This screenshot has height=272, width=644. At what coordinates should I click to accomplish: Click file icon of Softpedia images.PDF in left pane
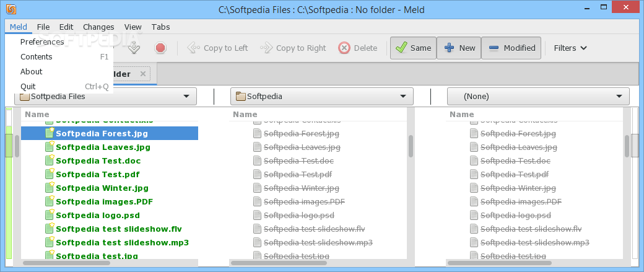(x=50, y=201)
